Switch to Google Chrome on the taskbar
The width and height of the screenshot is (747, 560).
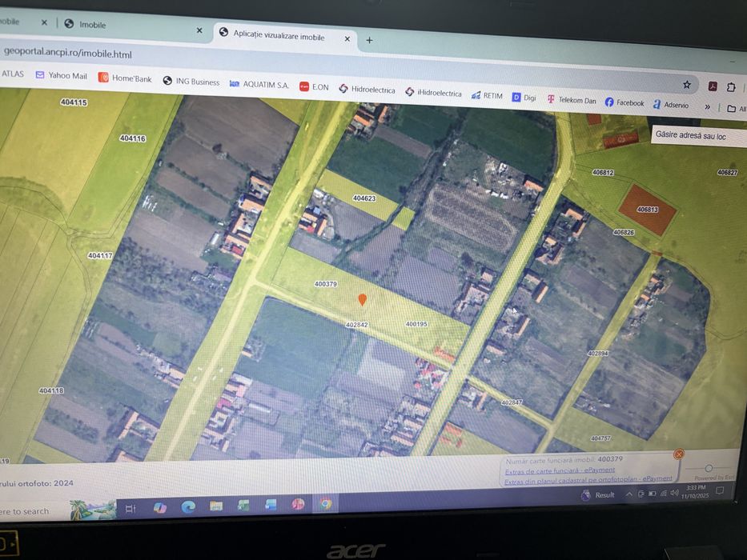326,503
